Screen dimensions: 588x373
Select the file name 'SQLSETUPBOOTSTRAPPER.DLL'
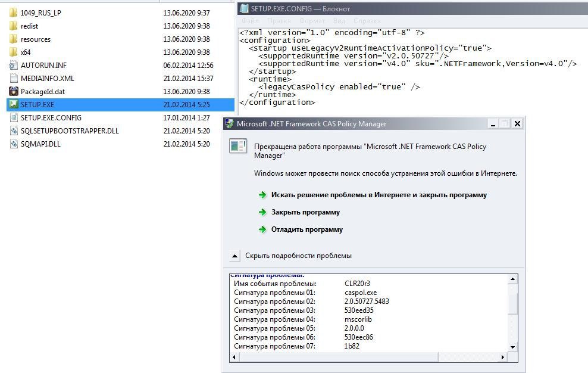pos(70,130)
